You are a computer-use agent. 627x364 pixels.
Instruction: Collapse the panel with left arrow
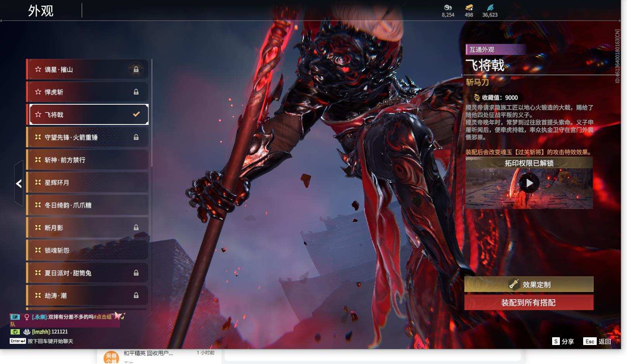click(19, 183)
